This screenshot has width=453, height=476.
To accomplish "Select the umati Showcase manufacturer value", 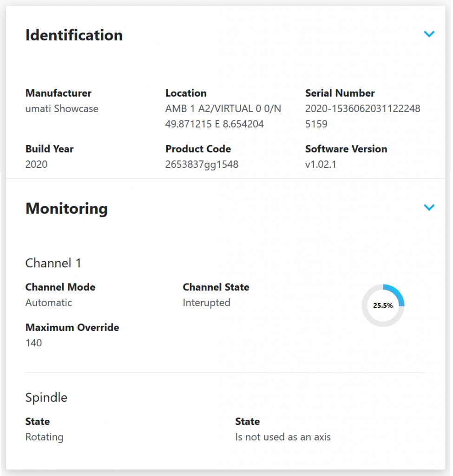I will pos(62,109).
